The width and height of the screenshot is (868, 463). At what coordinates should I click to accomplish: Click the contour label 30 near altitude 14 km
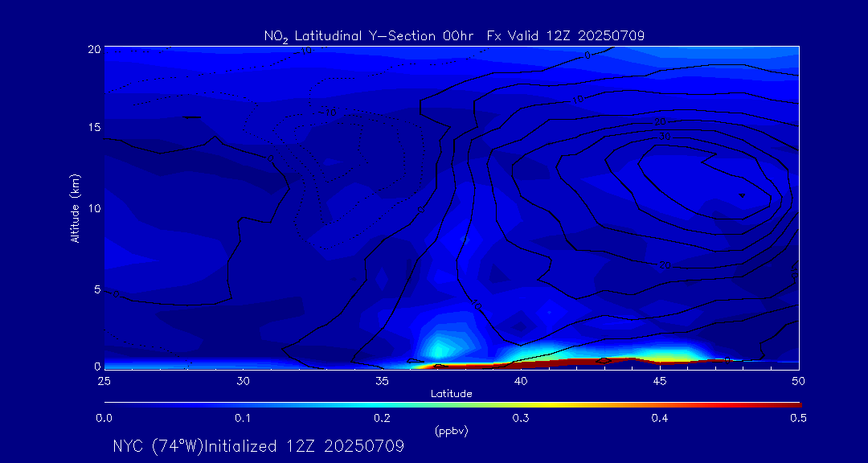(x=665, y=136)
